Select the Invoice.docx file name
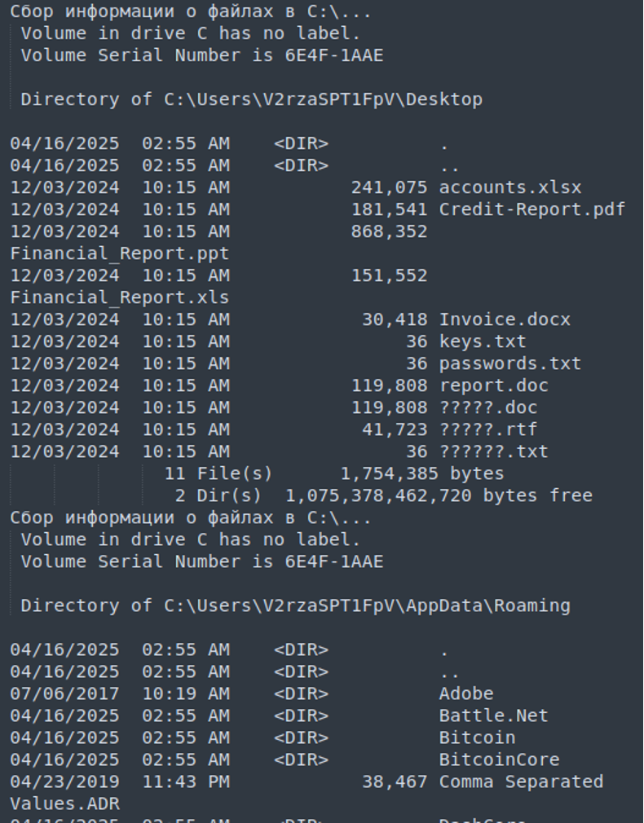The image size is (644, 823). click(x=505, y=319)
